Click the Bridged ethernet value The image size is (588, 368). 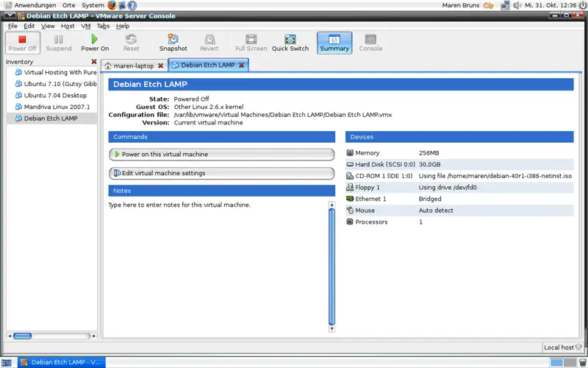tap(430, 199)
